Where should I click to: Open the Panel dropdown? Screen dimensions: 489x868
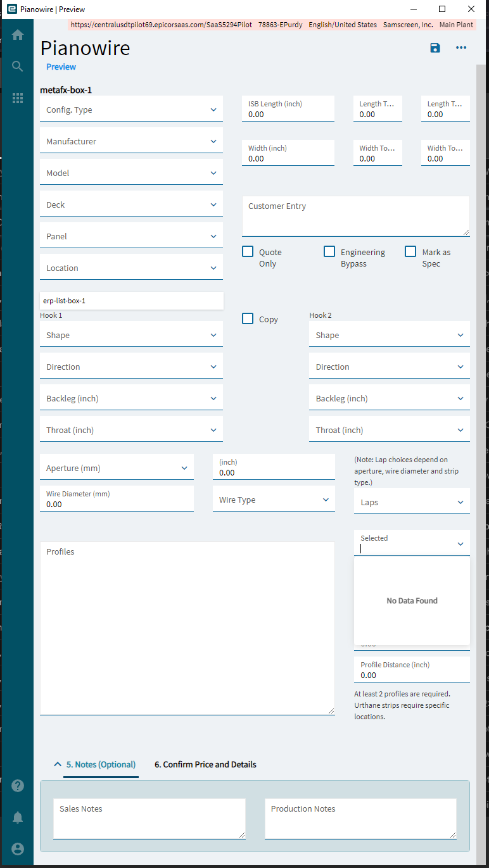pos(131,236)
